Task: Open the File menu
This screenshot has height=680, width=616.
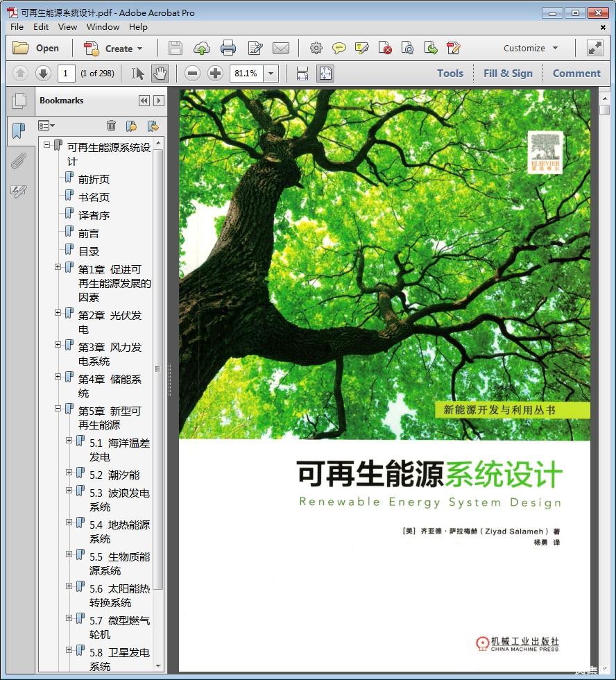Action: click(17, 27)
